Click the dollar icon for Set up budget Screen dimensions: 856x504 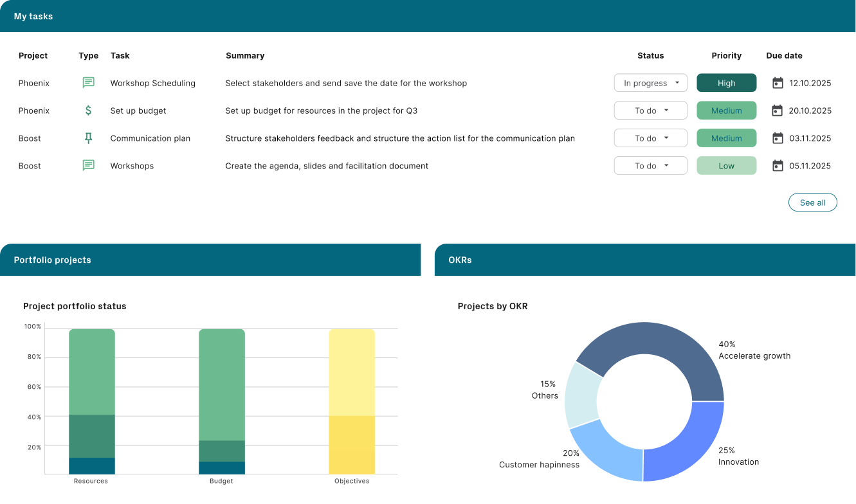(89, 111)
